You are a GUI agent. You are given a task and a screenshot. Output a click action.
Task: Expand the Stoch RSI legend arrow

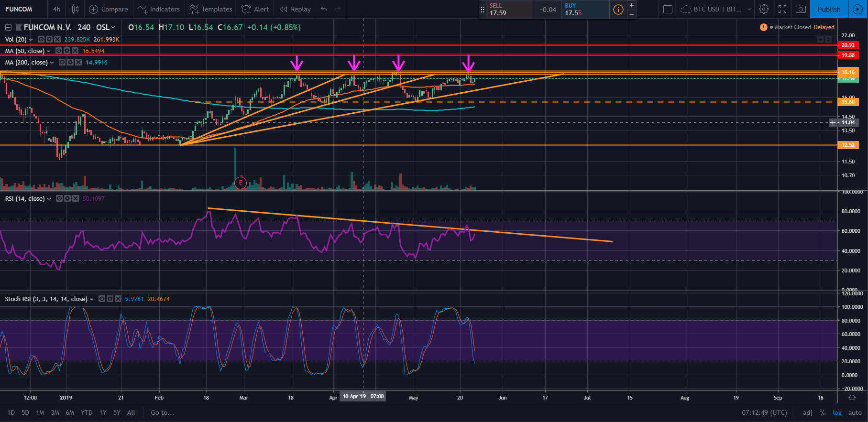[x=92, y=299]
